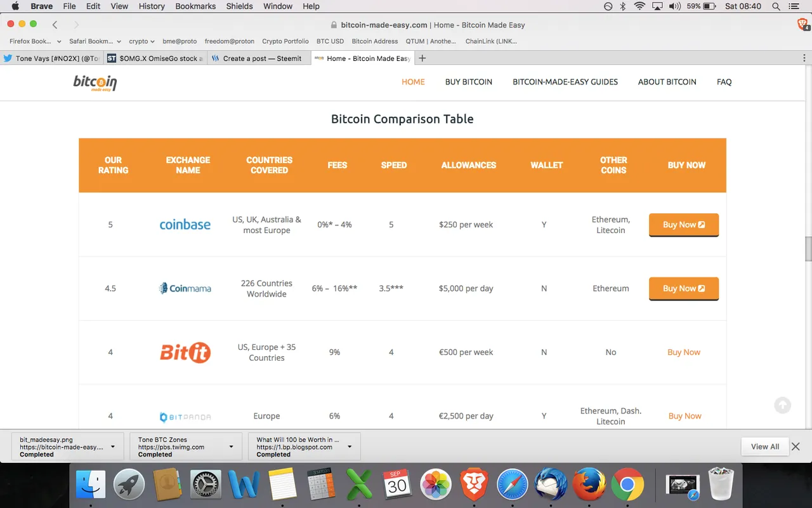Screen dimensions: 812x508
Task: Click the address bar showing bitcoin-made-easy.com
Action: pyautogui.click(x=428, y=25)
